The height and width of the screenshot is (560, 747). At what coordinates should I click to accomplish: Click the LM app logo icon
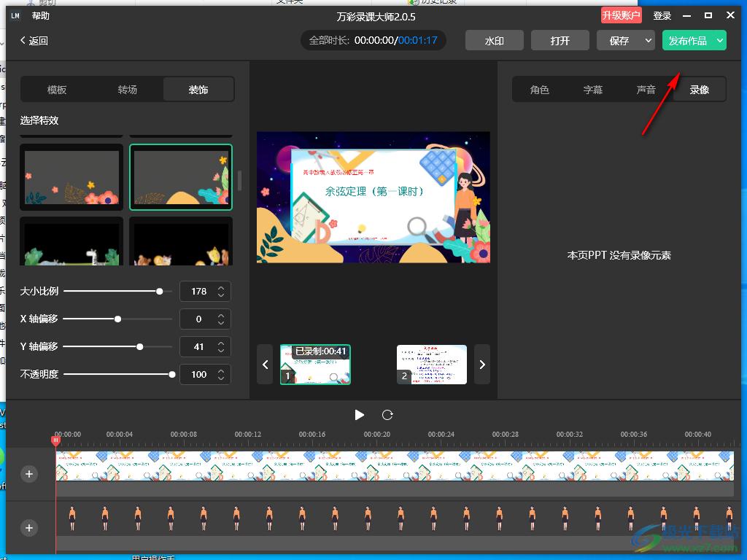(15, 16)
